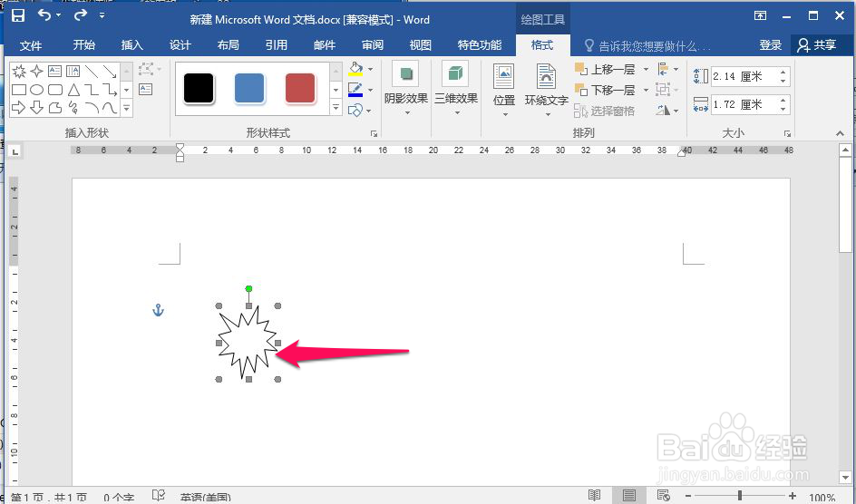The width and height of the screenshot is (856, 504).
Task: Redo the last action
Action: point(80,15)
